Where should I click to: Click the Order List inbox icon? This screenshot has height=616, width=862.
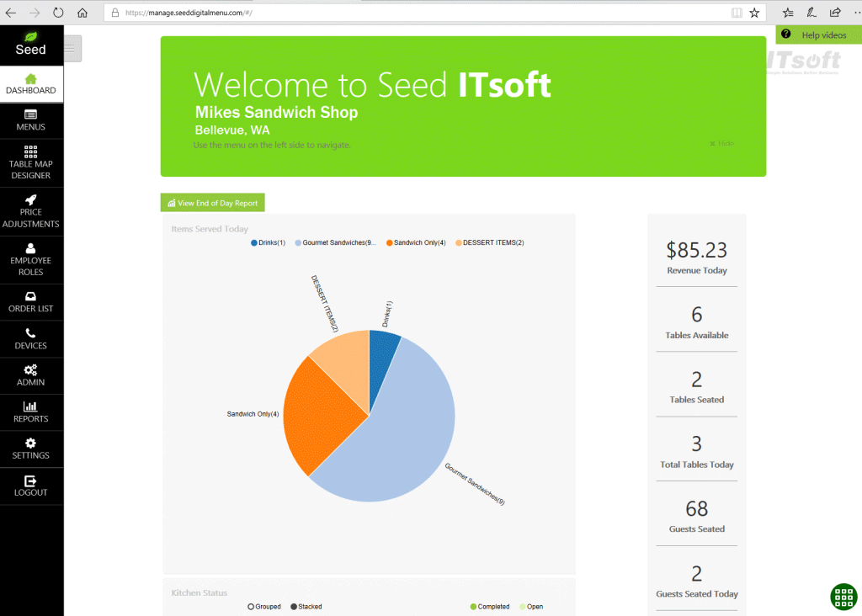pos(31,296)
